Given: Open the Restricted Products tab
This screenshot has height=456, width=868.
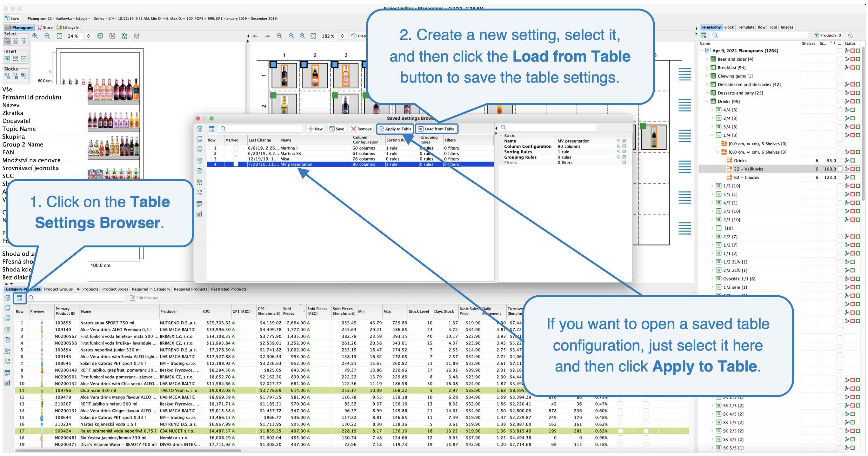Looking at the screenshot, I should (229, 289).
